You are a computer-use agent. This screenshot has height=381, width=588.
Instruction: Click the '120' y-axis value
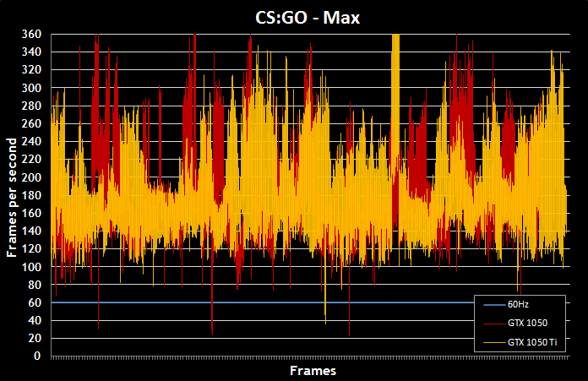tap(31, 248)
